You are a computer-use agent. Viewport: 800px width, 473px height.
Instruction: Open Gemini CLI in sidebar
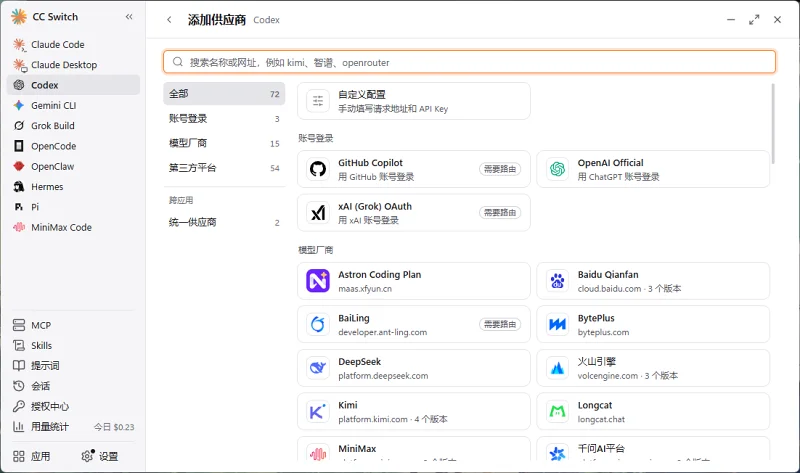click(x=73, y=106)
